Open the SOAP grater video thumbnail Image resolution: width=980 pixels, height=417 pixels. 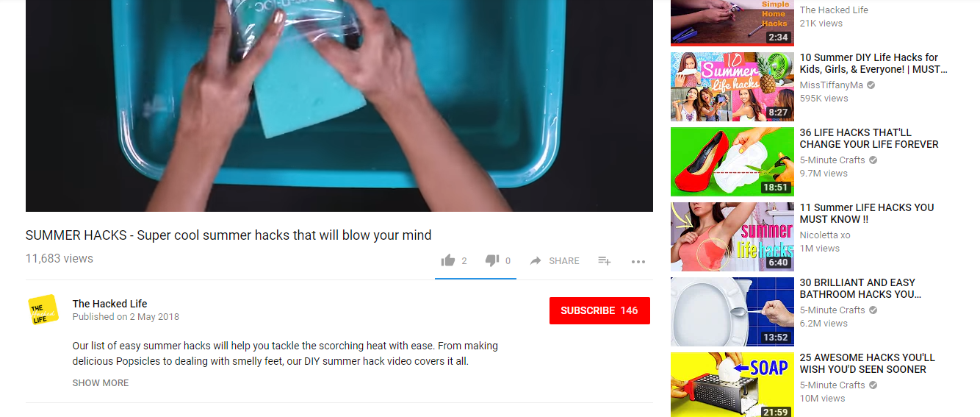tap(732, 385)
